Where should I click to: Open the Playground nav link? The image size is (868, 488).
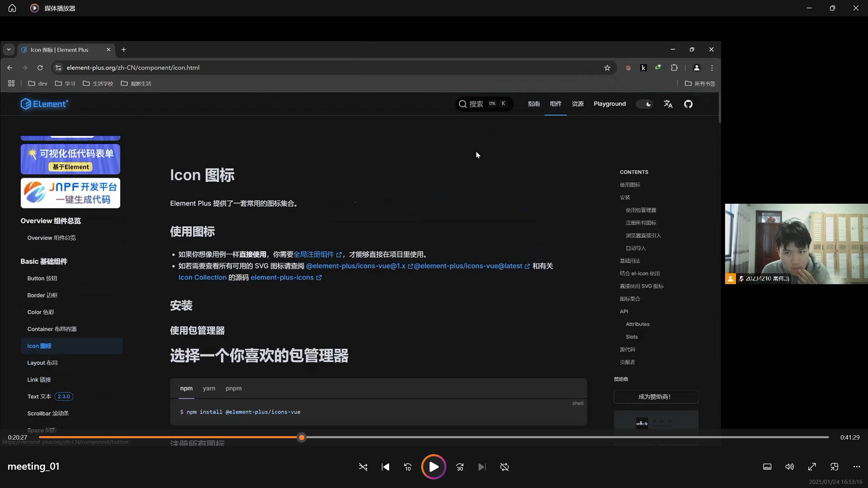pos(610,104)
